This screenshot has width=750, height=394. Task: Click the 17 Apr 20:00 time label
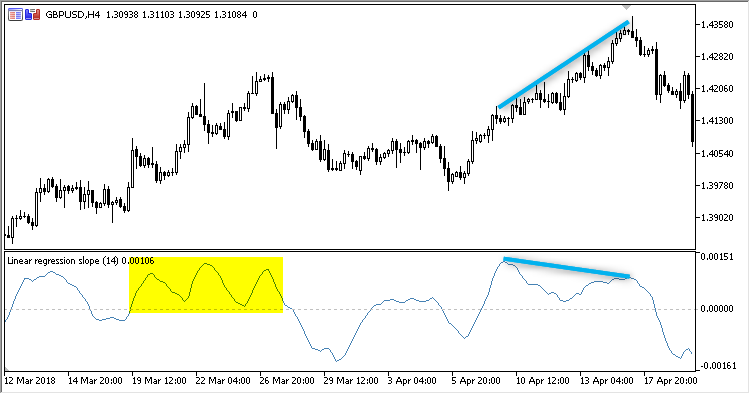tap(671, 381)
